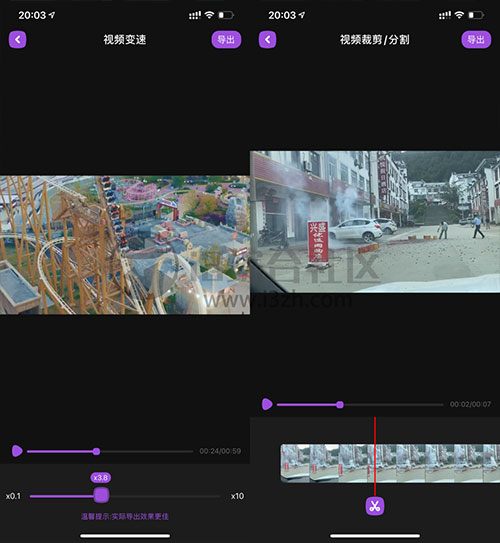The height and width of the screenshot is (543, 500).
Task: Tap the roller coaster video preview
Action: pos(125,245)
